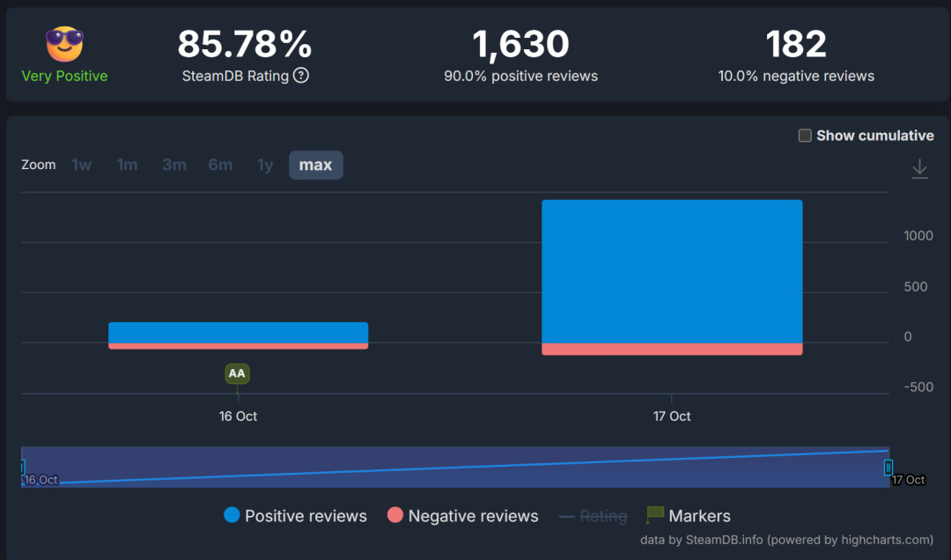Set zoom range to 1y
The image size is (951, 560).
pyautogui.click(x=265, y=165)
